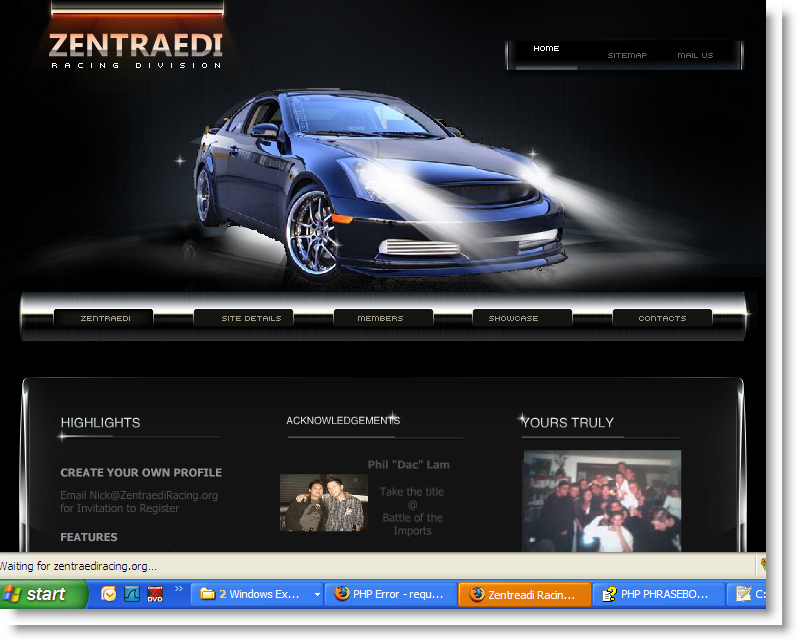Click the Yours Truly group photo
Viewport: 798px width, 641px height.
[602, 500]
